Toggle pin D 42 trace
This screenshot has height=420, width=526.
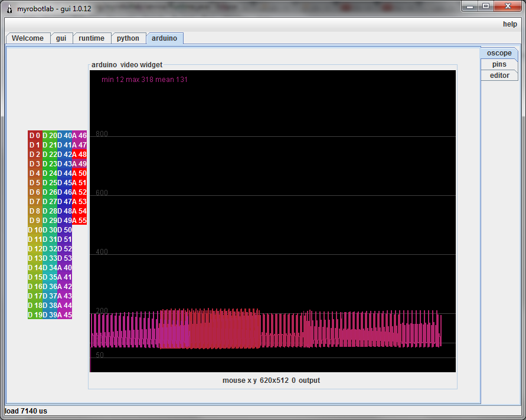tap(64, 154)
